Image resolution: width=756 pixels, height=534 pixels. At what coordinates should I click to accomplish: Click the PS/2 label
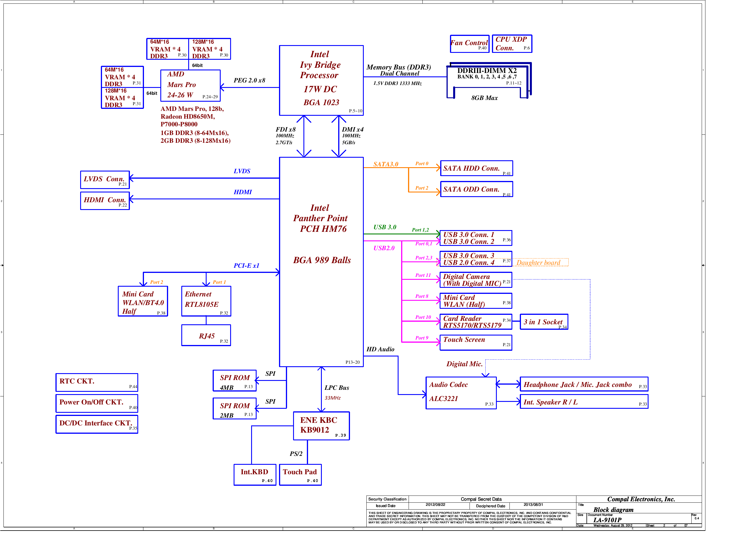[296, 454]
